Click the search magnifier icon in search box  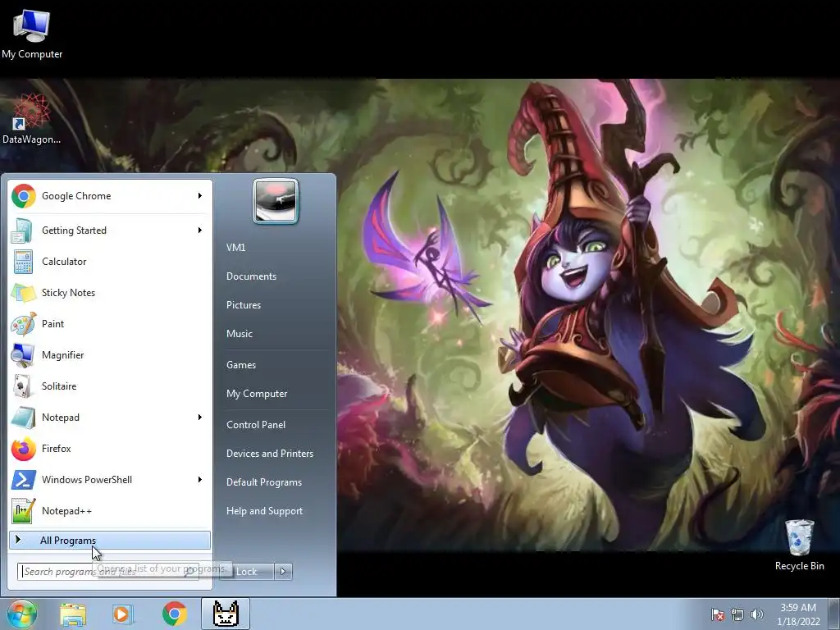[189, 572]
